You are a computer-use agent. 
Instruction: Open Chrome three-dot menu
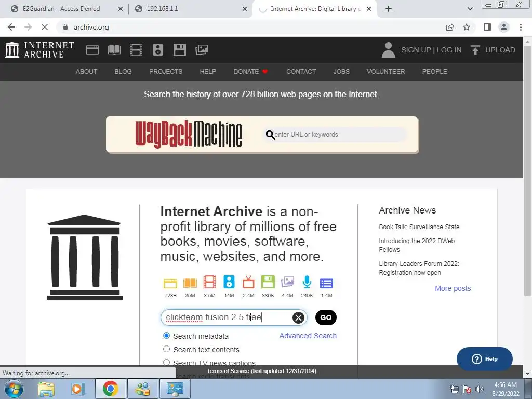coord(521,27)
